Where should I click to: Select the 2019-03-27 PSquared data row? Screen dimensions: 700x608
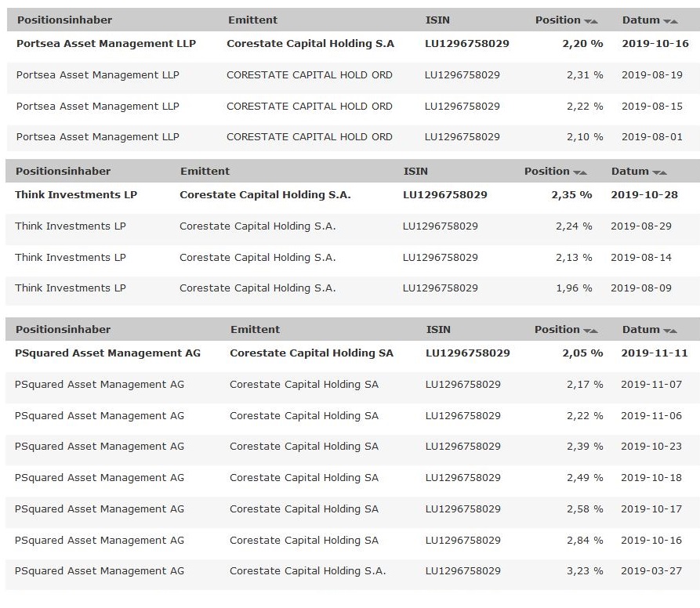coord(314,571)
